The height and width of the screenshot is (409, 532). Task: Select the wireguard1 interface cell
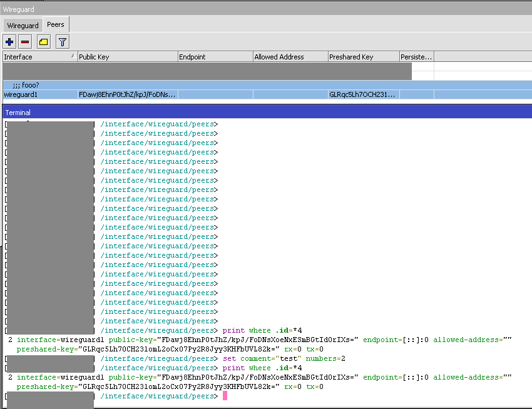point(40,94)
